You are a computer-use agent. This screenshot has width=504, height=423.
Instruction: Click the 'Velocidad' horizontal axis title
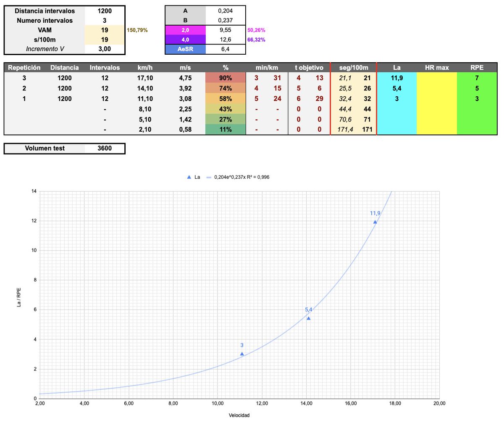239,415
